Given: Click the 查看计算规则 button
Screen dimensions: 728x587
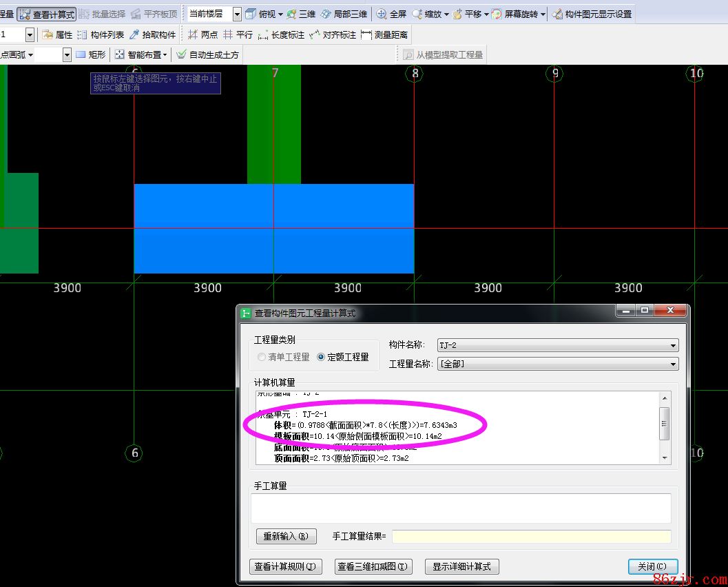Looking at the screenshot, I should (285, 566).
